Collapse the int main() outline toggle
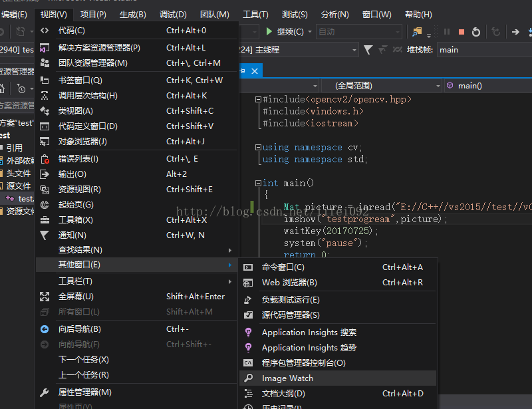Image resolution: width=532 pixels, height=409 pixels. click(258, 184)
